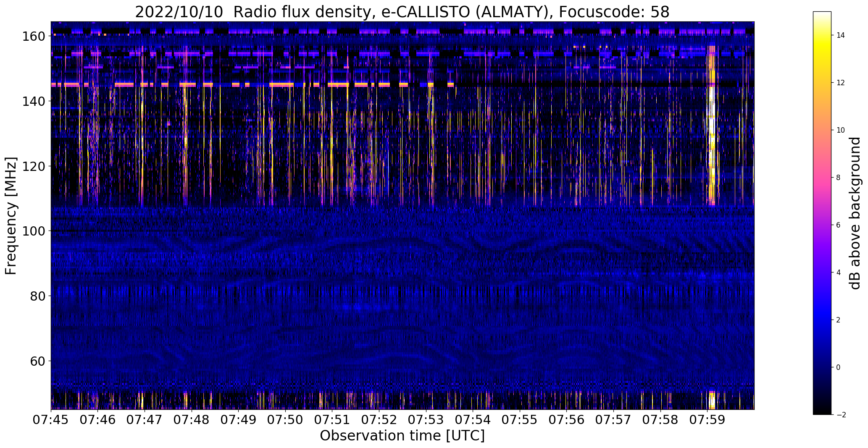Click the bright white burst near 07:59
This screenshot has height=448, width=868.
click(x=711, y=126)
